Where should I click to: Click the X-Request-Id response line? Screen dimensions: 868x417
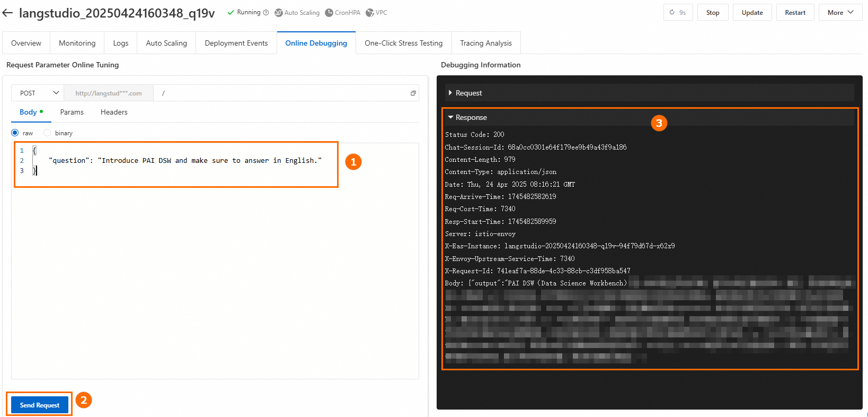538,271
